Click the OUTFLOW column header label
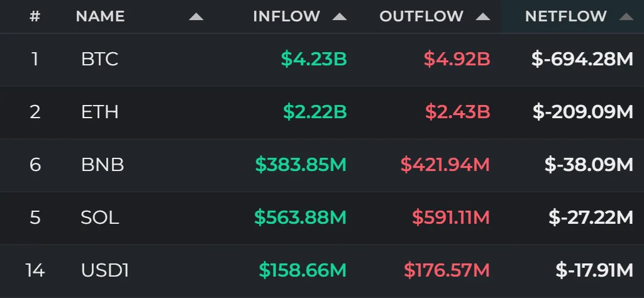 click(421, 16)
